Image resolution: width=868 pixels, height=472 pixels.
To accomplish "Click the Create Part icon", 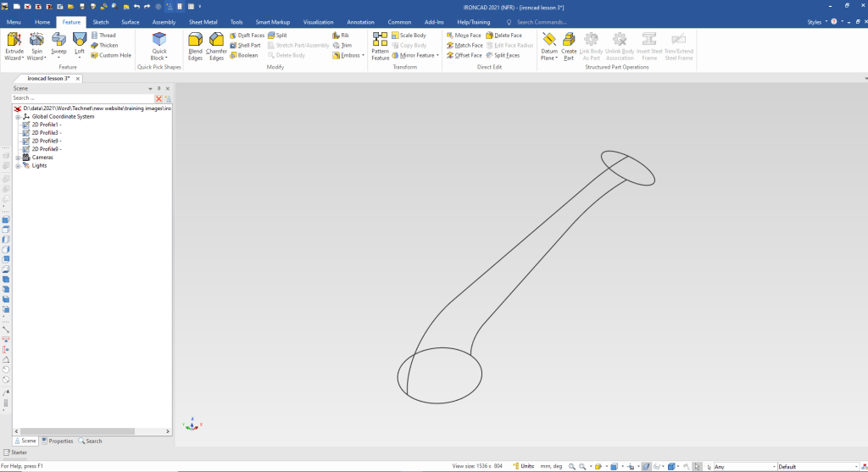I will [x=569, y=45].
